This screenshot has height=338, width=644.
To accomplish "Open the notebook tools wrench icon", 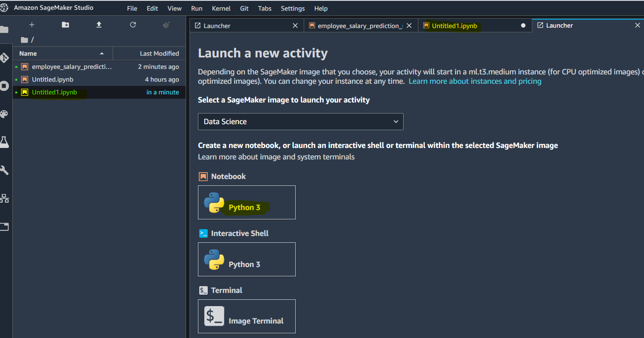I will (x=4, y=170).
